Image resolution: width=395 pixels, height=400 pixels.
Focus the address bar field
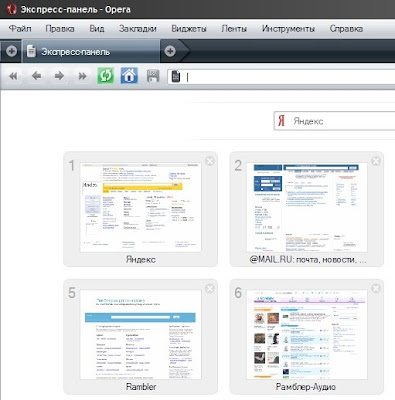click(281, 77)
